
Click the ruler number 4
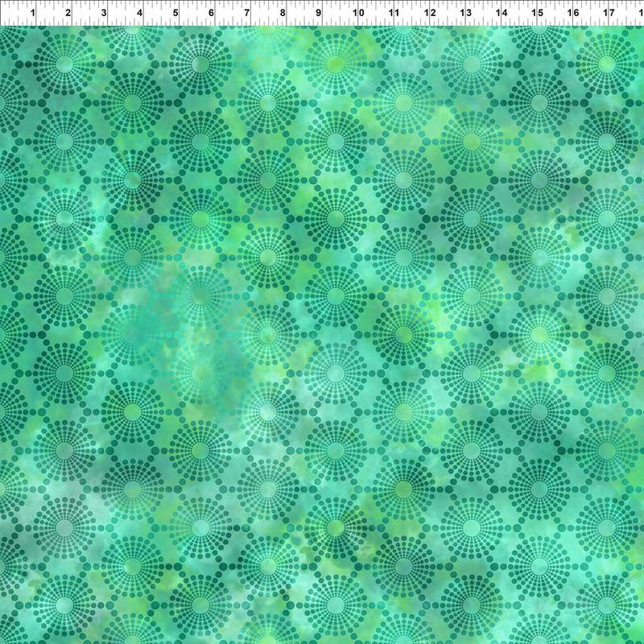point(139,13)
